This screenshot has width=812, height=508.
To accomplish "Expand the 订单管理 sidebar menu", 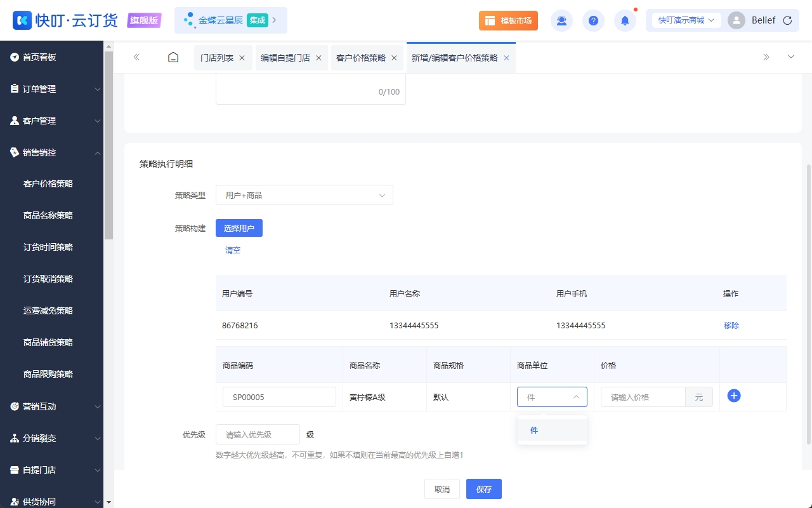I will coord(51,89).
